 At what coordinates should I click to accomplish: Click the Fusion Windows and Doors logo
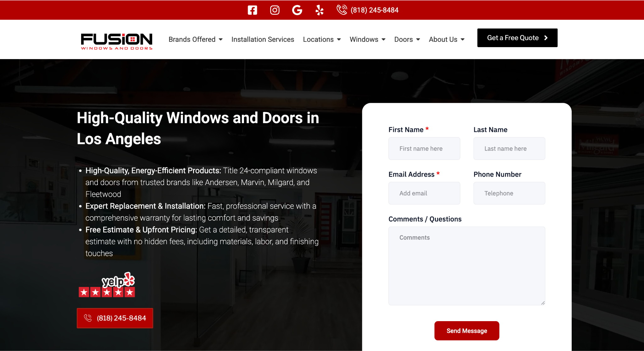(117, 41)
